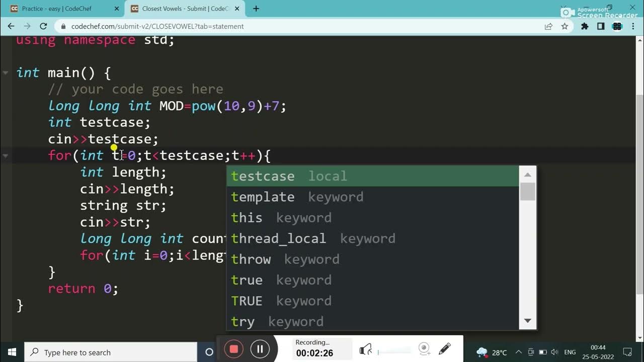The height and width of the screenshot is (362, 644).
Task: Click the 'return 0;' line
Action: tap(83, 289)
